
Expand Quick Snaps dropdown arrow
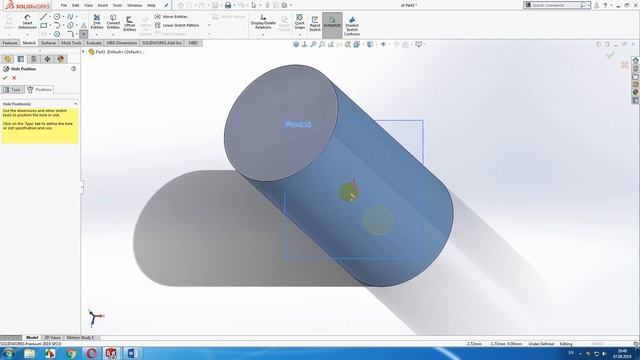300,34
